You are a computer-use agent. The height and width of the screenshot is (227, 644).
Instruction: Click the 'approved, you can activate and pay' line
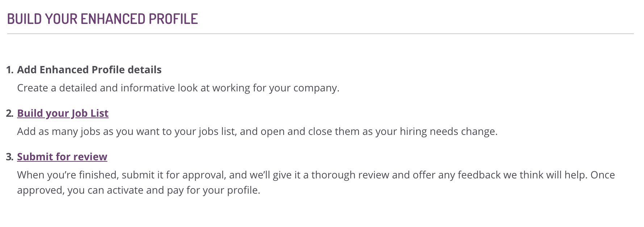pyautogui.click(x=139, y=190)
